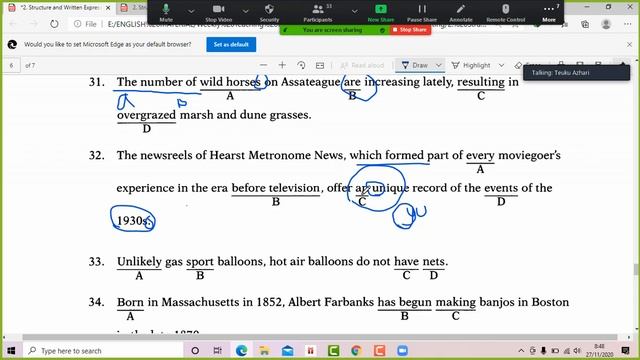Expand the Draw tool options arrow
Viewport: 640px width, 360px height.
[x=438, y=65]
